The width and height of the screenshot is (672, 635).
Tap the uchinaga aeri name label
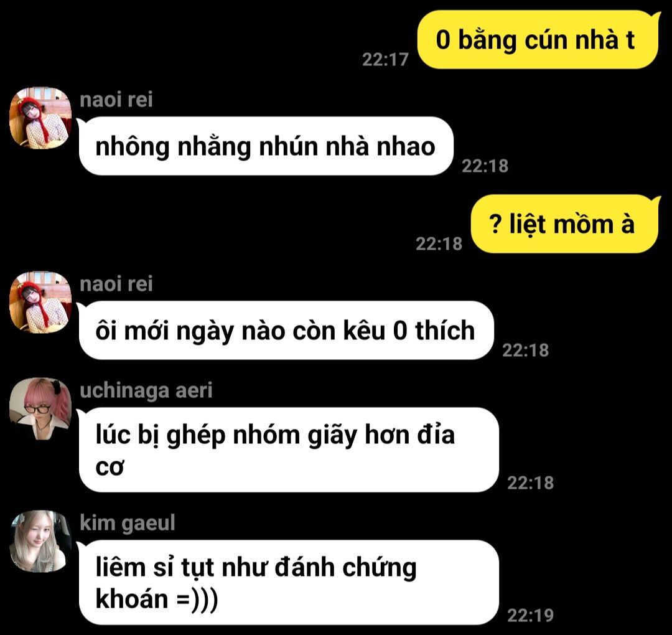(146, 390)
